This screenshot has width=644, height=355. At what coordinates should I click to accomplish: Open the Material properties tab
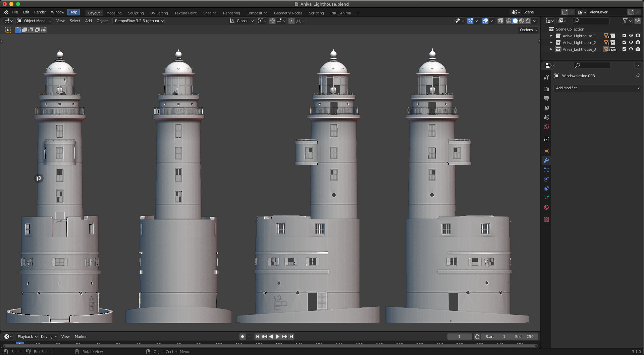point(546,207)
